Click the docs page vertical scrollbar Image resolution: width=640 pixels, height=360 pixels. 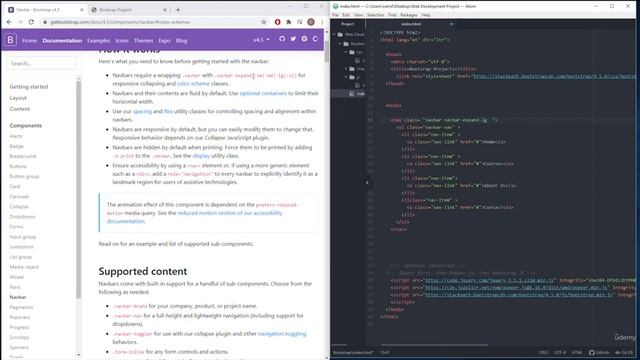[327, 51]
